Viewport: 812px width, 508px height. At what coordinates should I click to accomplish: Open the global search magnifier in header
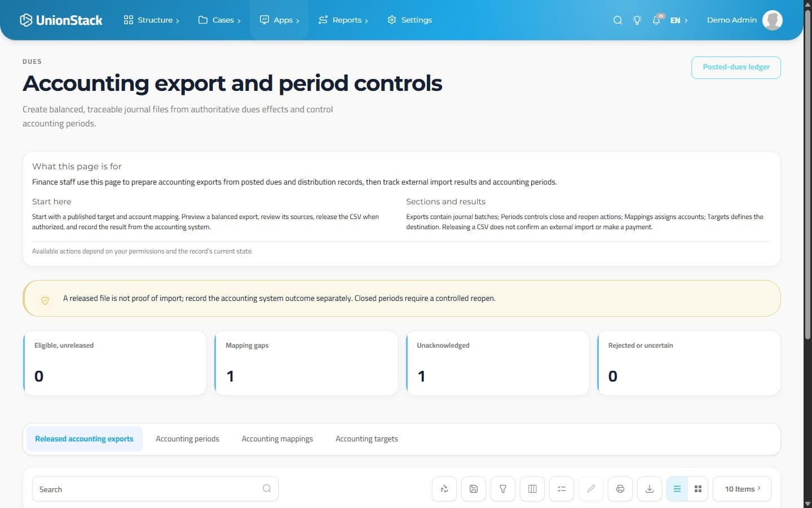[x=618, y=20]
